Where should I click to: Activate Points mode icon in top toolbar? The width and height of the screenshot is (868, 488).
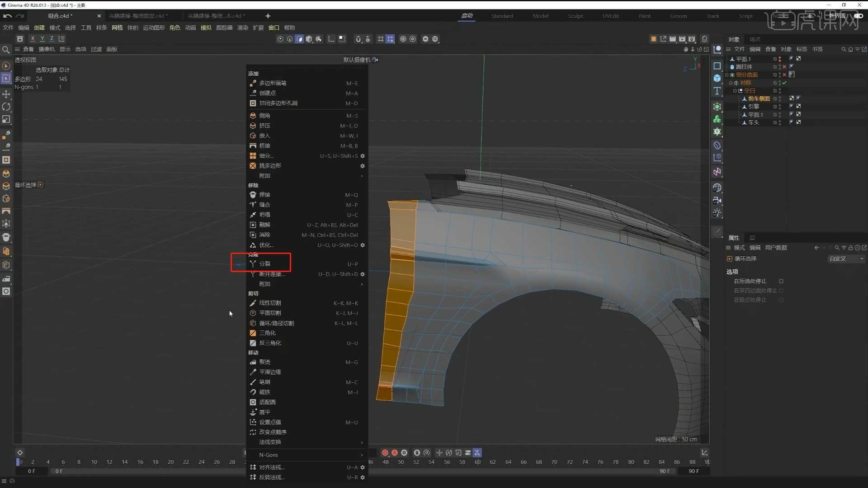click(x=280, y=39)
